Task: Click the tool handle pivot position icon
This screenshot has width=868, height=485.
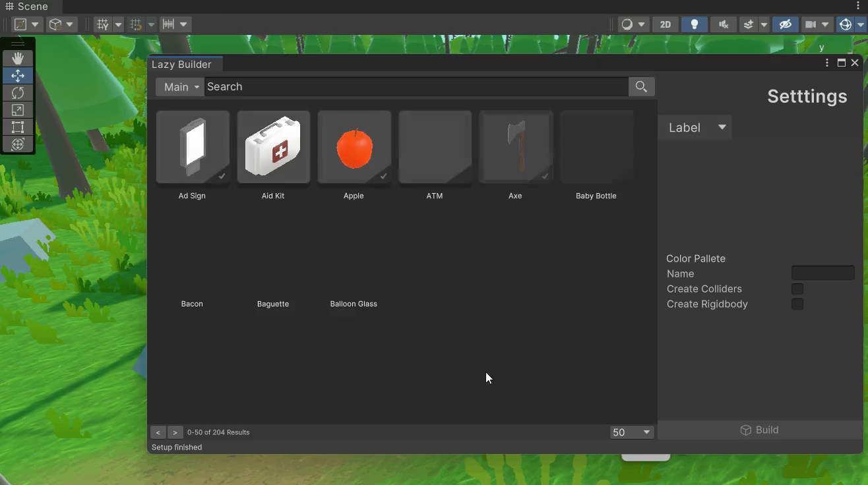Action: [20, 24]
